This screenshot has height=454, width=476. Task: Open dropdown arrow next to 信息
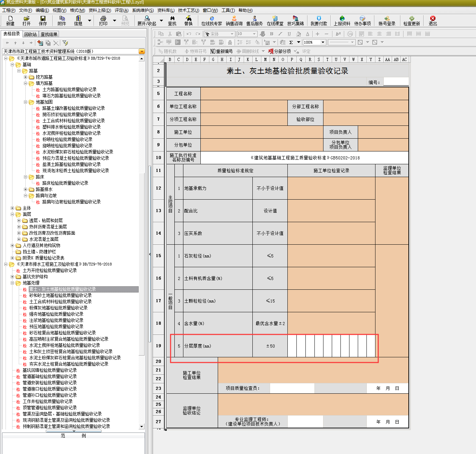click(x=89, y=21)
